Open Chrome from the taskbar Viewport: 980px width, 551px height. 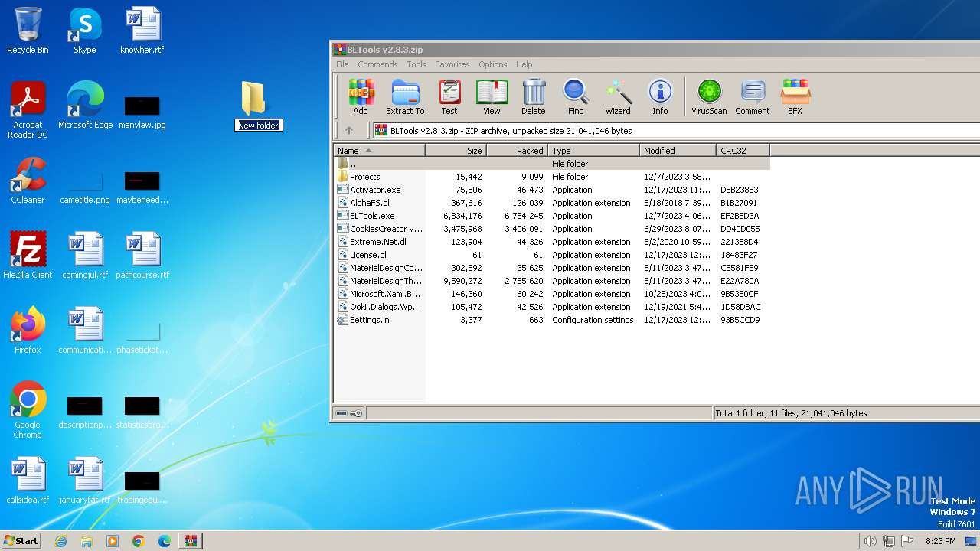coord(139,541)
